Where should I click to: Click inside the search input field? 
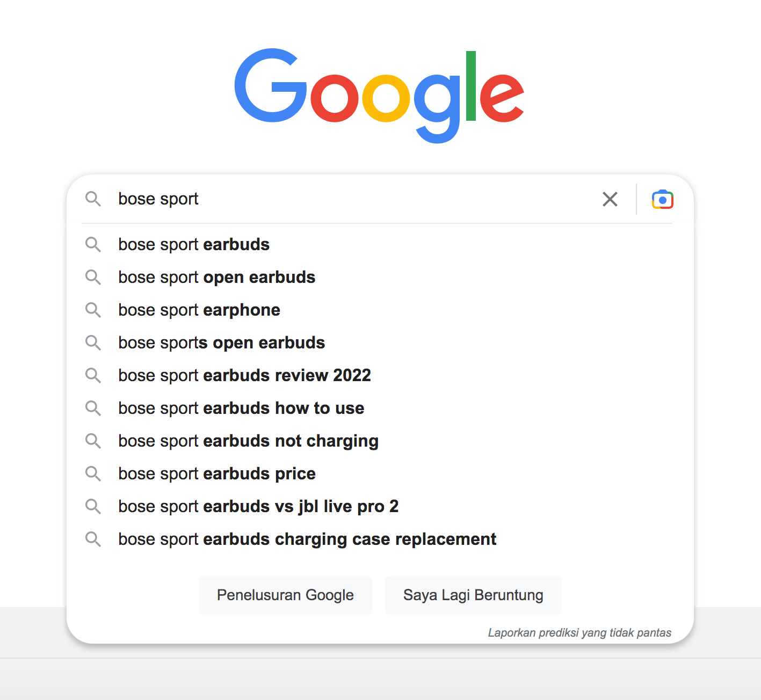coord(322,199)
